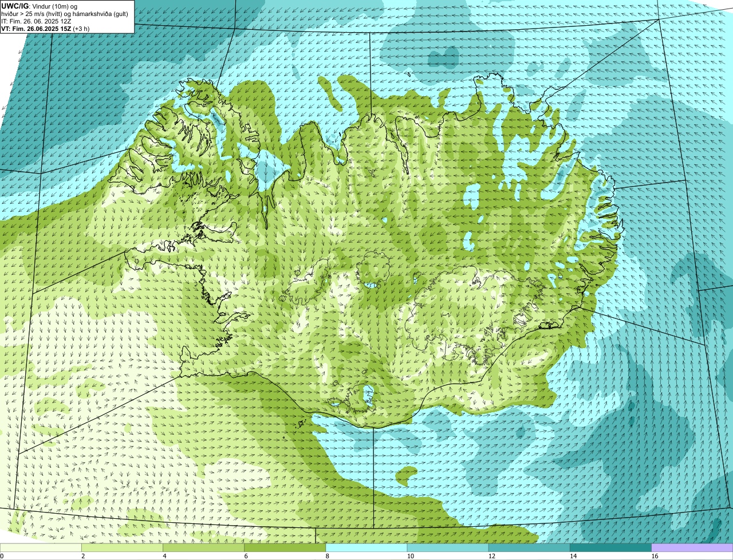Viewport: 733px width, 560px height.
Task: Click the "VT: Fim. 26.06.2025 15Z (+3 h)" line
Action: pyautogui.click(x=45, y=28)
